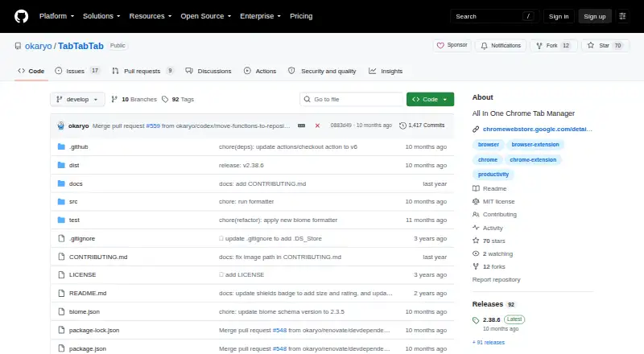Screen dimensions: 644x354
Task: Open README.md file
Action: [88, 293]
